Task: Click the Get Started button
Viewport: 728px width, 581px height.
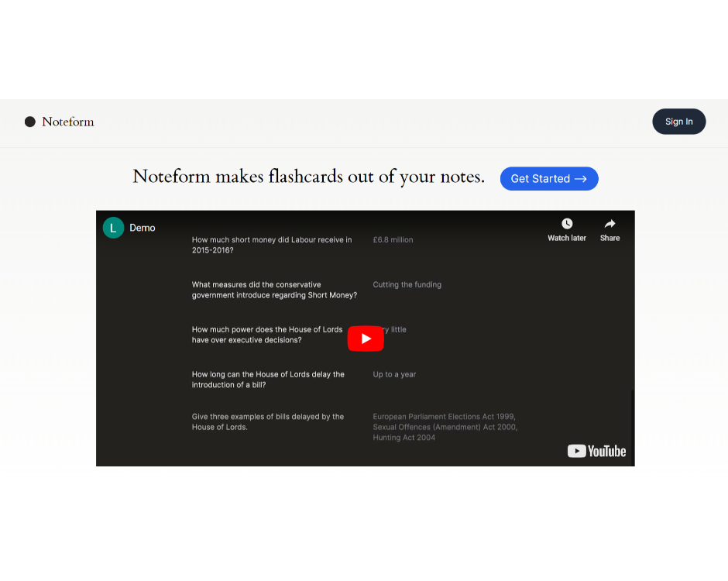Action: click(x=549, y=178)
